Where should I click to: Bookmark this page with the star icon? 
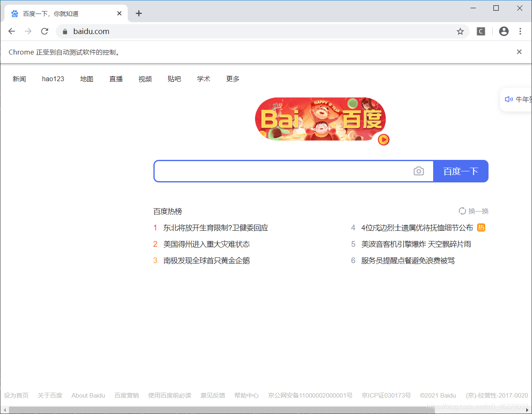[460, 32]
